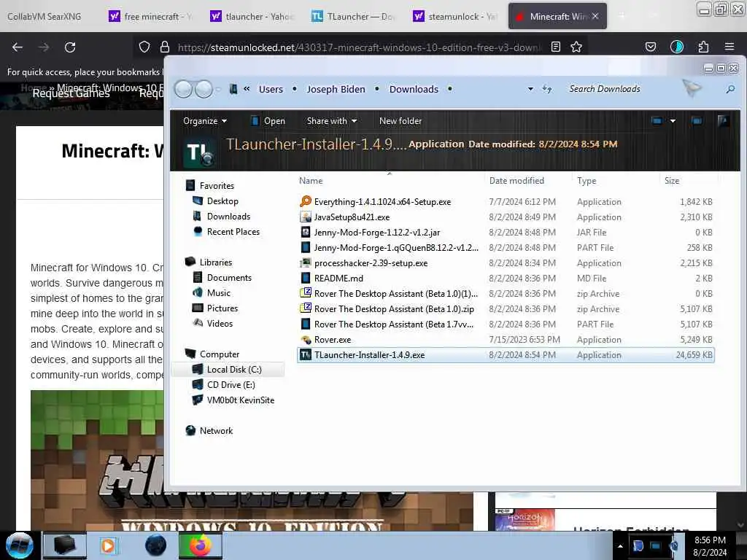Image resolution: width=747 pixels, height=560 pixels.
Task: Open the Share with dropdown
Action: 332,121
